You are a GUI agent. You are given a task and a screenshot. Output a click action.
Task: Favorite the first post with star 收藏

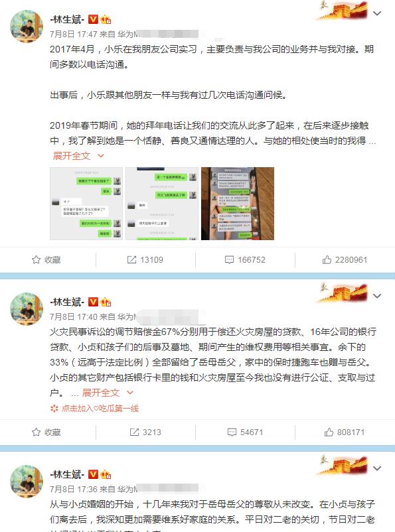coord(46,260)
